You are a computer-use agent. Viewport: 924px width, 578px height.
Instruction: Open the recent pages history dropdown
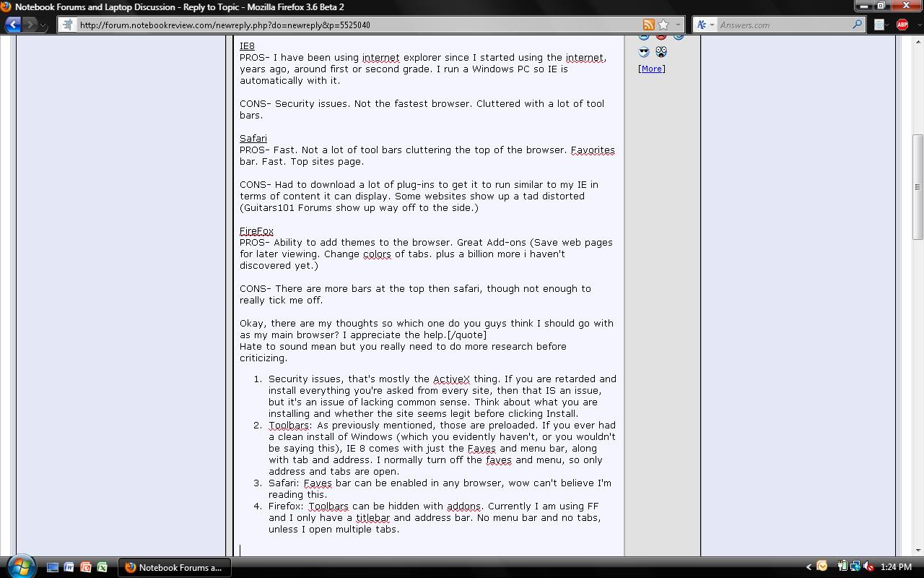pyautogui.click(x=43, y=25)
